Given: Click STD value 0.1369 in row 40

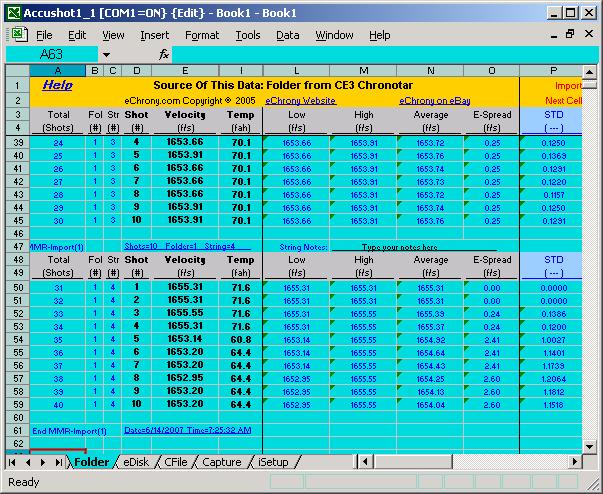Looking at the screenshot, I should 553,156.
